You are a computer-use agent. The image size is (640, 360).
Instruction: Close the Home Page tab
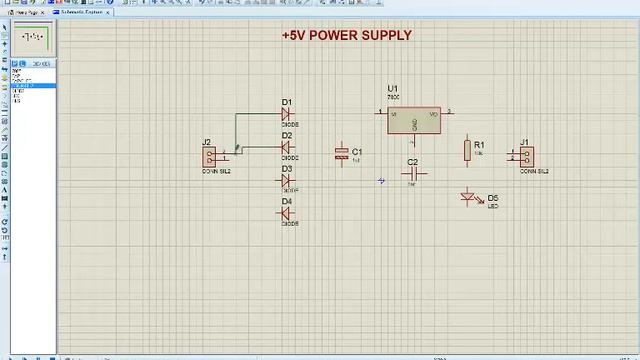[42, 13]
